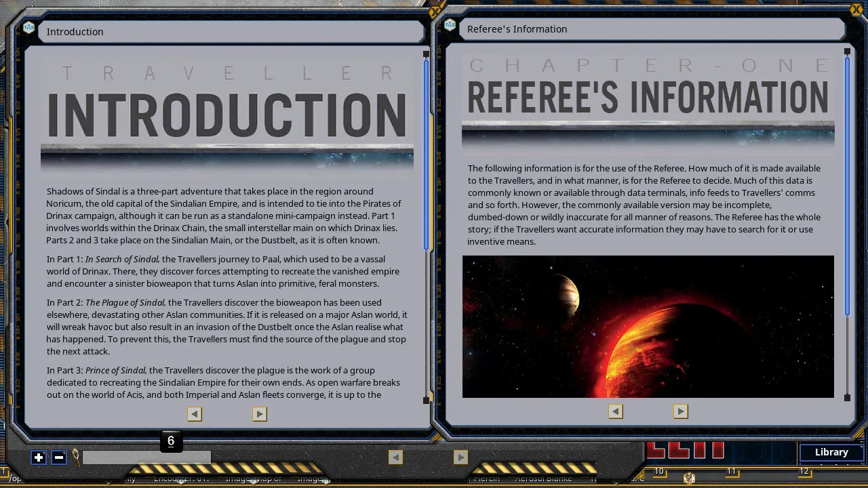Click the bottom-bar left arrow button
The image size is (868, 488).
tap(395, 457)
